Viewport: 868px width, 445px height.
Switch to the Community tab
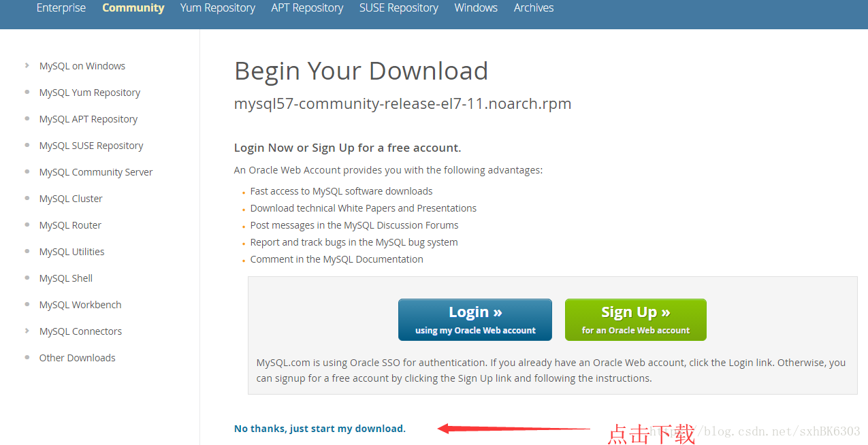[x=133, y=8]
